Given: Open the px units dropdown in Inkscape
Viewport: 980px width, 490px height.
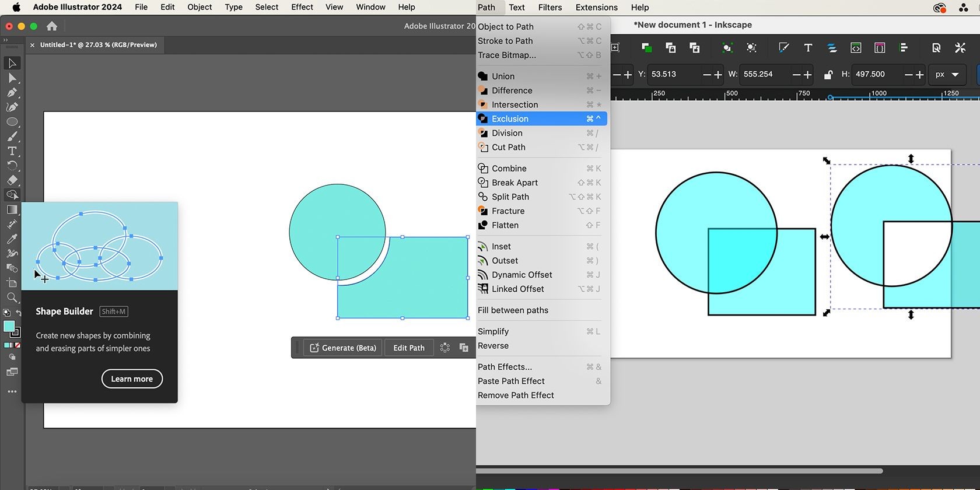Looking at the screenshot, I should 947,75.
